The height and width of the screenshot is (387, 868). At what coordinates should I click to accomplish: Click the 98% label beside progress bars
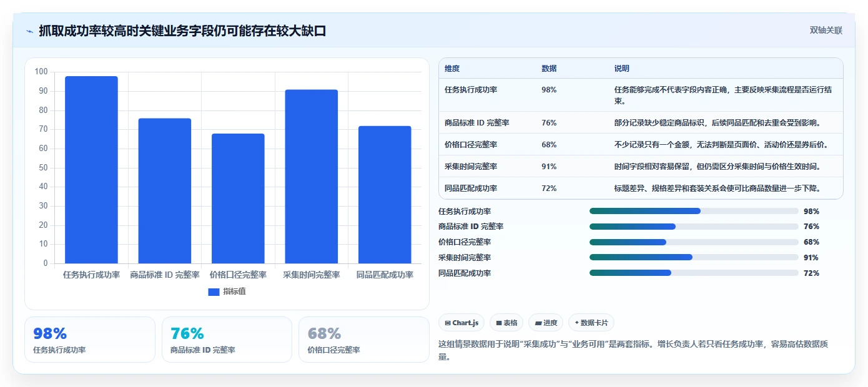(812, 212)
